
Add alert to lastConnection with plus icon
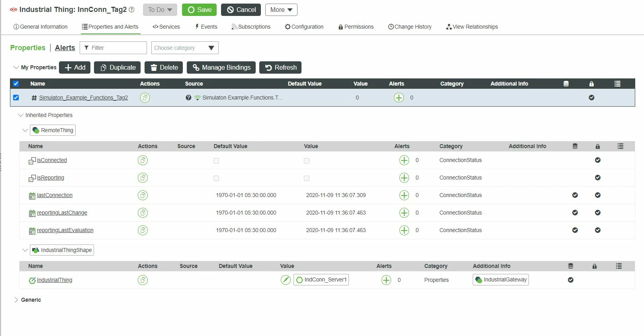tap(404, 195)
